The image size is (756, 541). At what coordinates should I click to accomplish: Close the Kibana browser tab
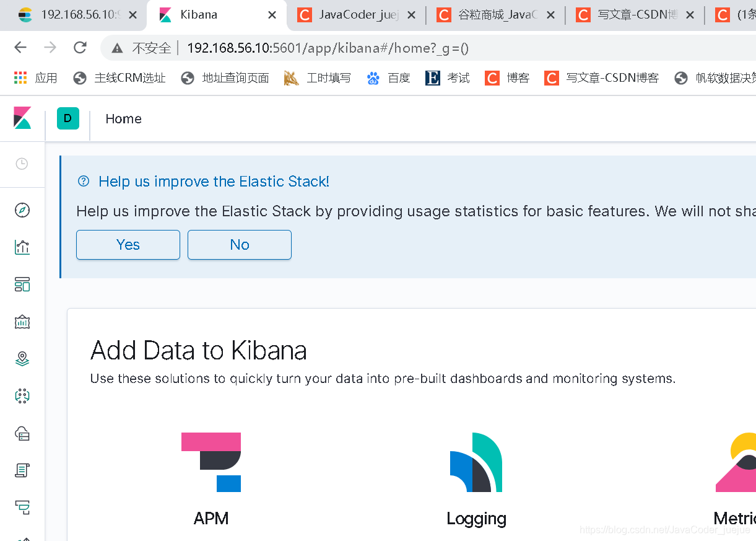pos(272,15)
